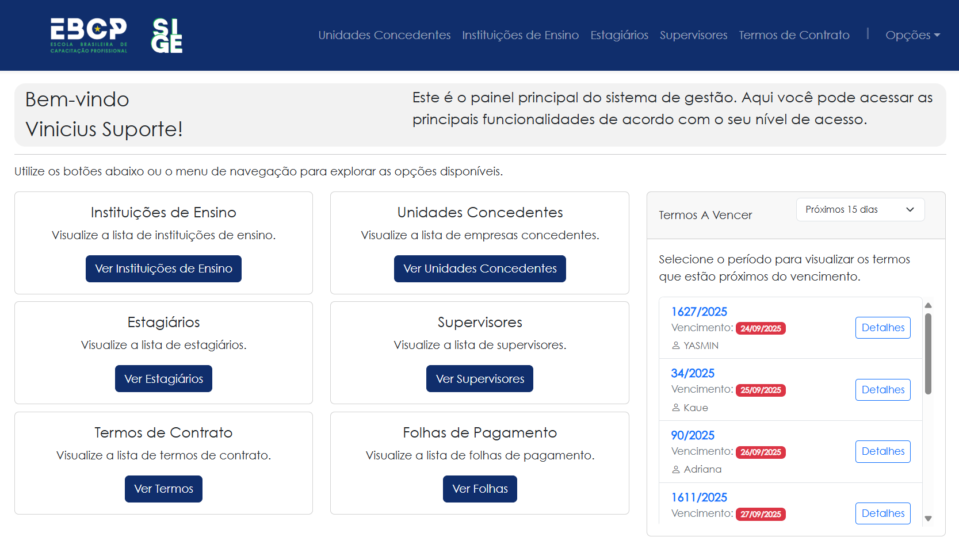Click the Ver Instituições de Ensino button
The width and height of the screenshot is (959, 560).
(x=163, y=269)
